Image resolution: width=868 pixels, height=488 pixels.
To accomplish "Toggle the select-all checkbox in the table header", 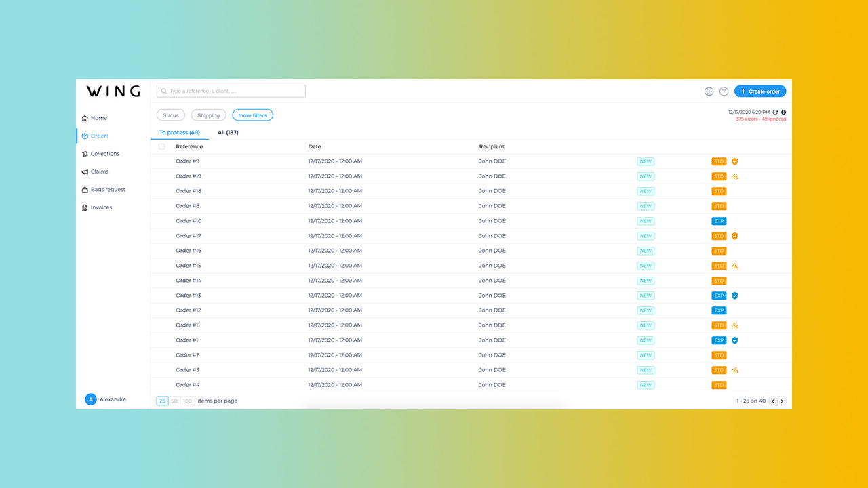I will pyautogui.click(x=161, y=146).
